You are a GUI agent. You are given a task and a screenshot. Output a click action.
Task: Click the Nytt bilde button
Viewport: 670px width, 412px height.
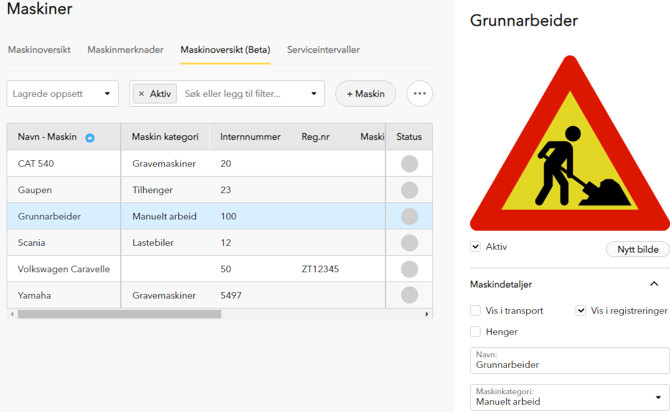tap(637, 249)
